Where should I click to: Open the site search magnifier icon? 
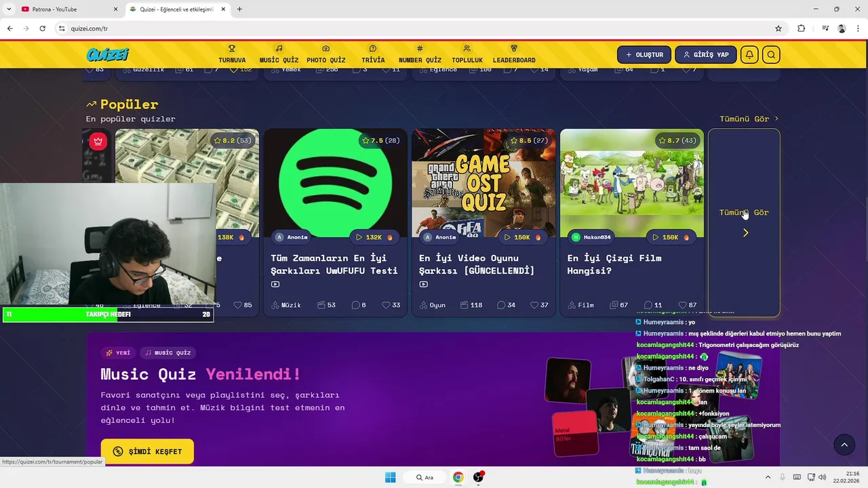(771, 55)
